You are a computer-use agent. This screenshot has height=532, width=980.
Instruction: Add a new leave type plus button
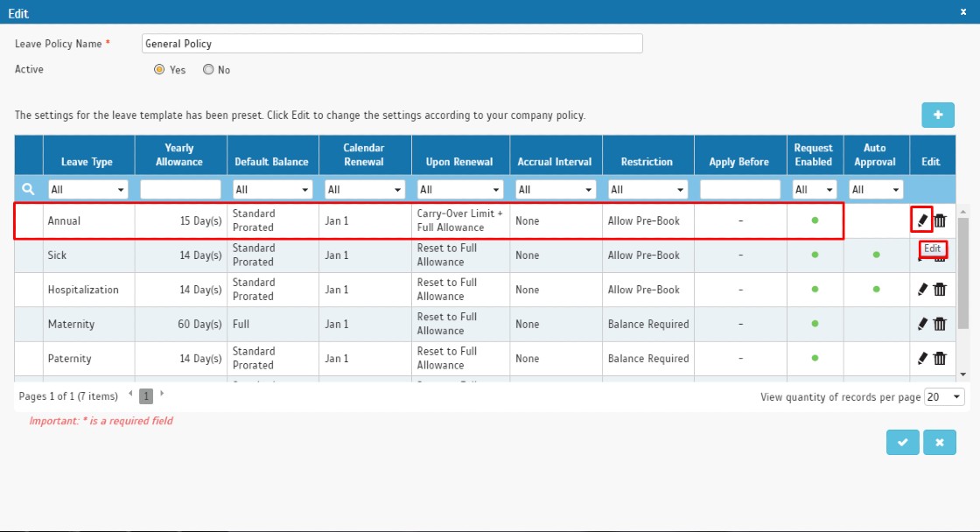pyautogui.click(x=937, y=115)
